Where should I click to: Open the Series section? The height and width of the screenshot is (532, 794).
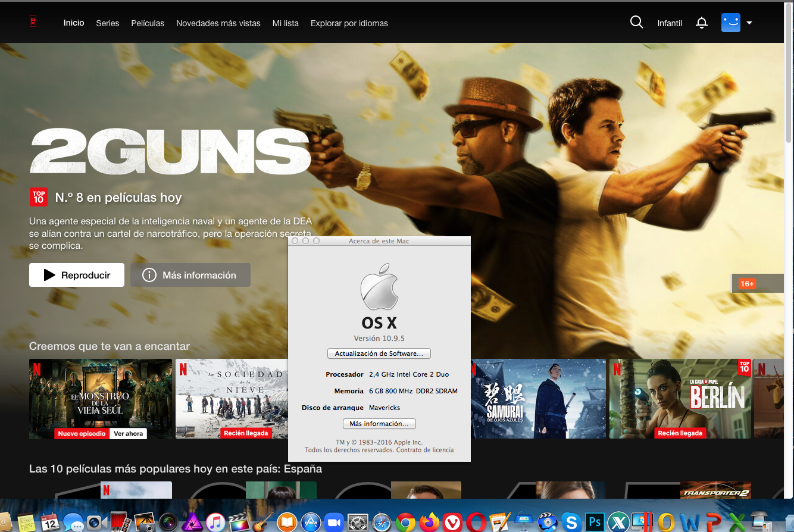coord(108,23)
